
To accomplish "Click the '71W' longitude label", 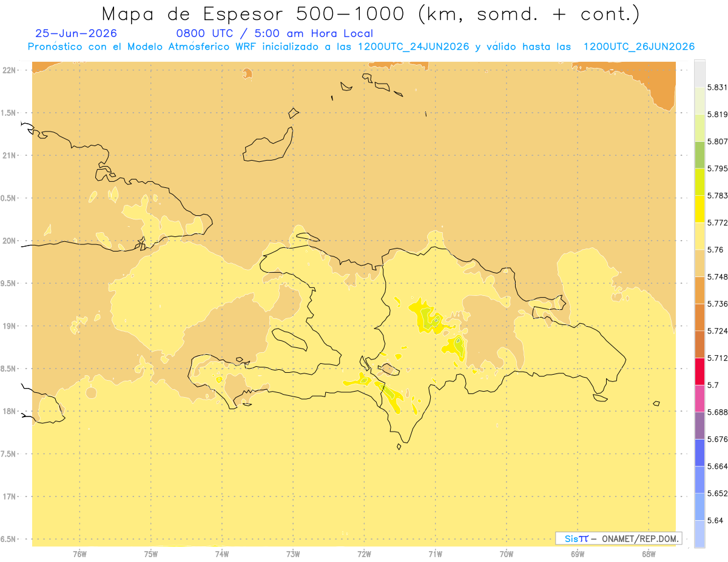I will tap(435, 554).
